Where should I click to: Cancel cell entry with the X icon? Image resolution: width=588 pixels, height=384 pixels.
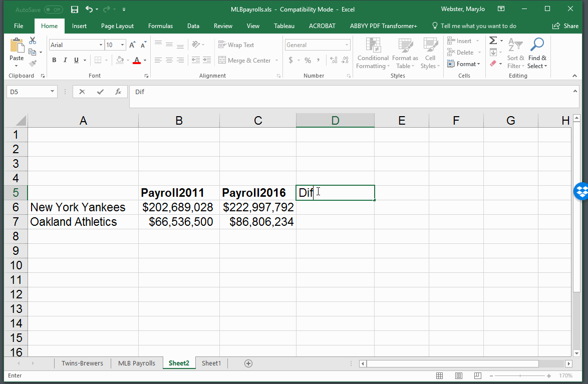82,92
